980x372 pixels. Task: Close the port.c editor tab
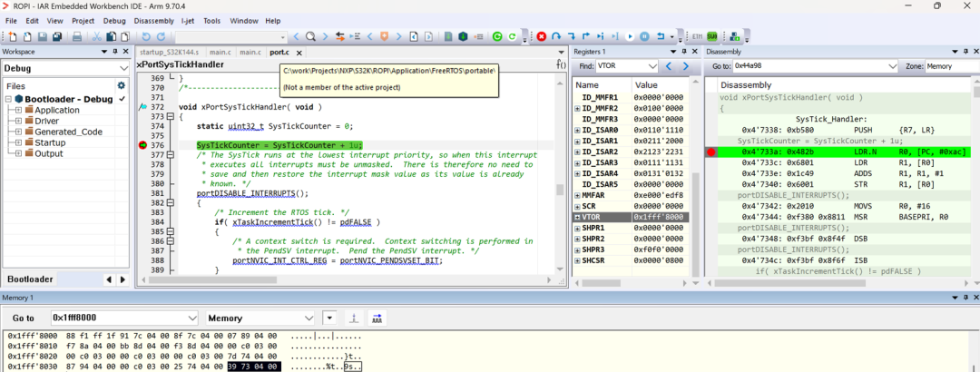(x=299, y=53)
